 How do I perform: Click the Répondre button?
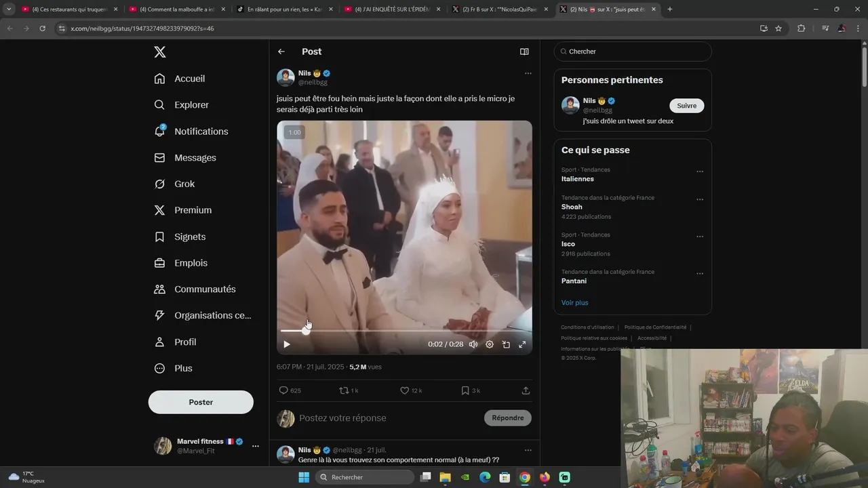tap(508, 418)
